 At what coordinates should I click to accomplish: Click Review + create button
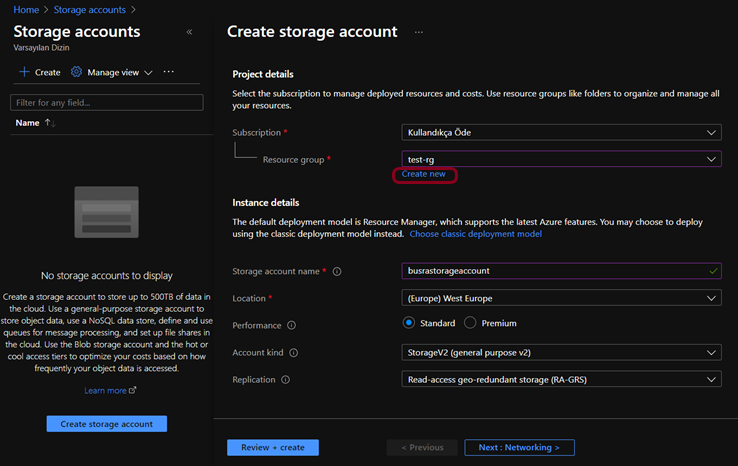[273, 447]
